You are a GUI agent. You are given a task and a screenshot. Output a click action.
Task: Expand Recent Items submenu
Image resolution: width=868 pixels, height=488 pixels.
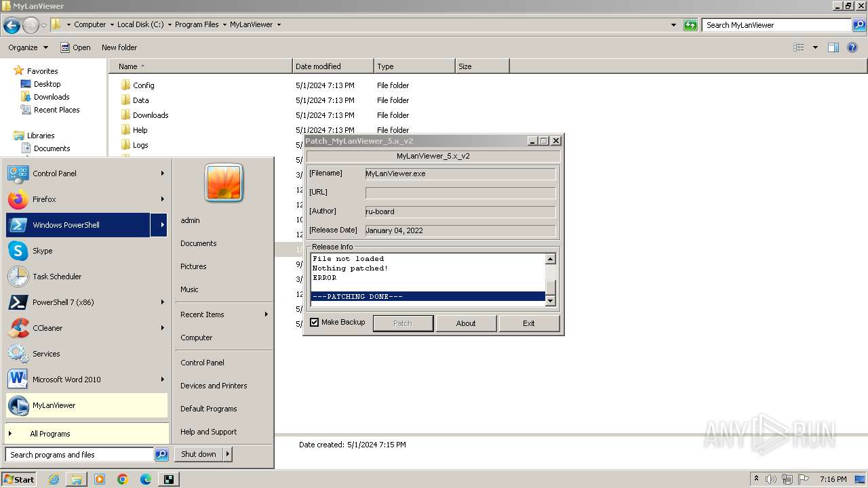tap(267, 314)
